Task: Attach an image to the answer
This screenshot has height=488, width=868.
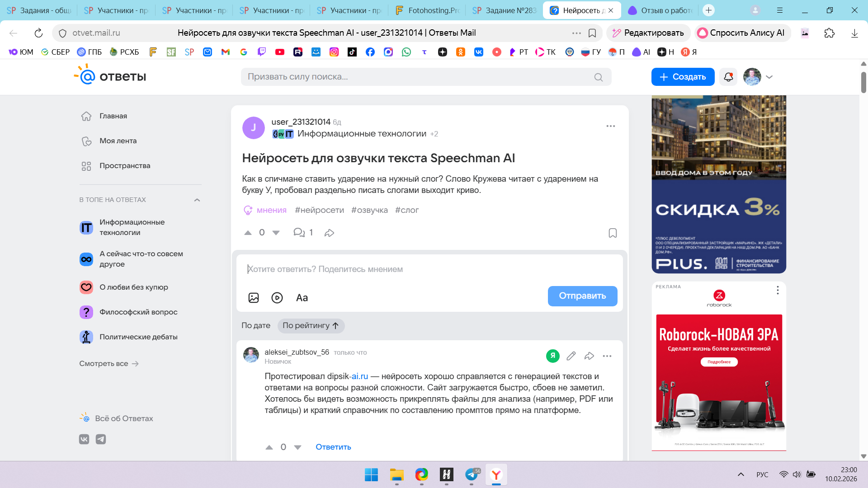Action: (254, 298)
